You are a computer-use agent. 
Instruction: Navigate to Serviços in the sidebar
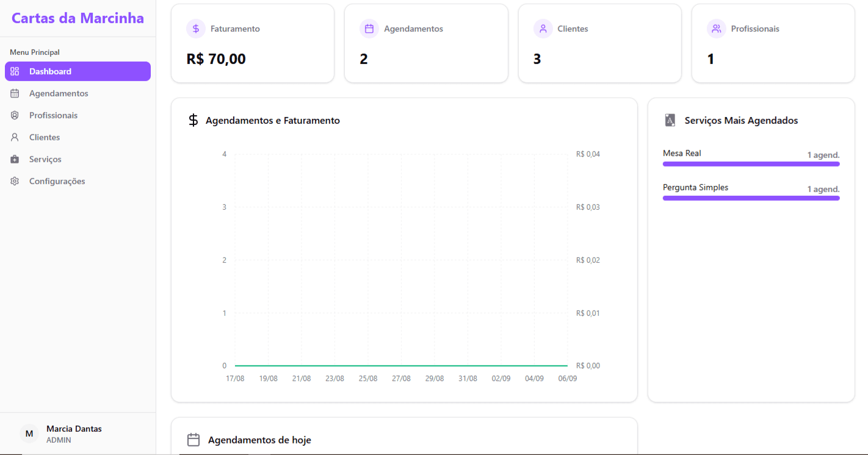(45, 159)
